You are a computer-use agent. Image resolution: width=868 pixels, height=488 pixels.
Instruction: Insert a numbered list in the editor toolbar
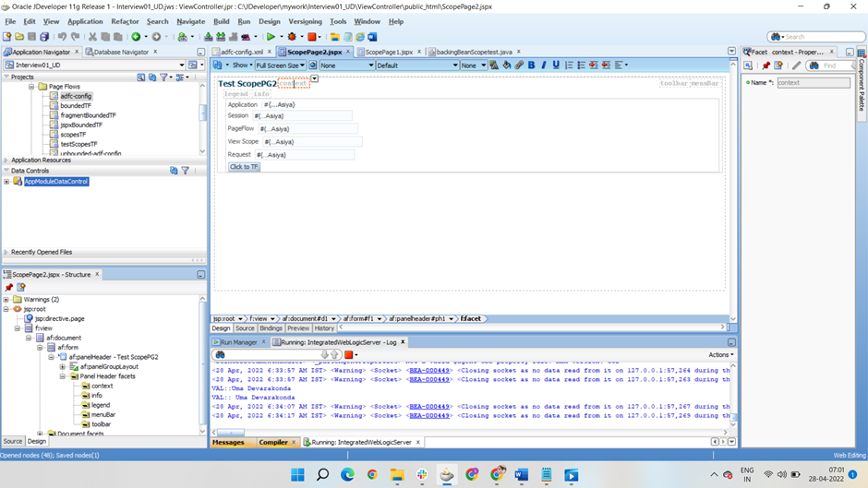(x=569, y=65)
